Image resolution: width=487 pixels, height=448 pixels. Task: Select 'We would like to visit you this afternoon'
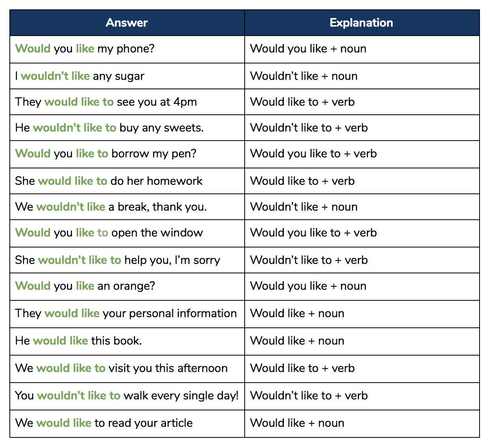click(x=127, y=369)
